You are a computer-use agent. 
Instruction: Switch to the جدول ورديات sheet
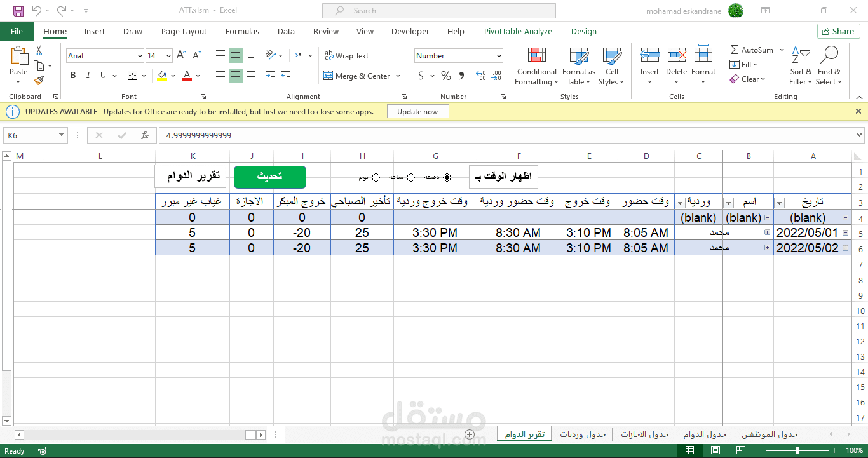click(583, 434)
